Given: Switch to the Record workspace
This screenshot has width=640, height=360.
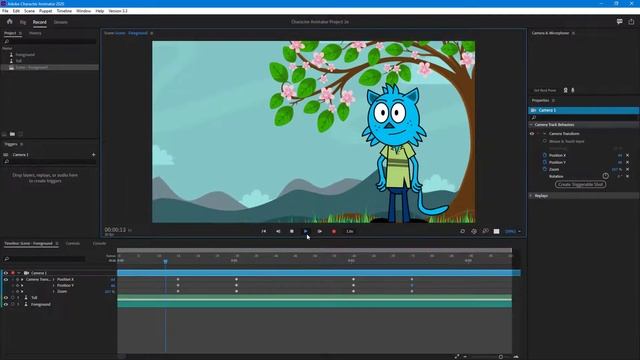Looking at the screenshot, I should click(x=40, y=22).
